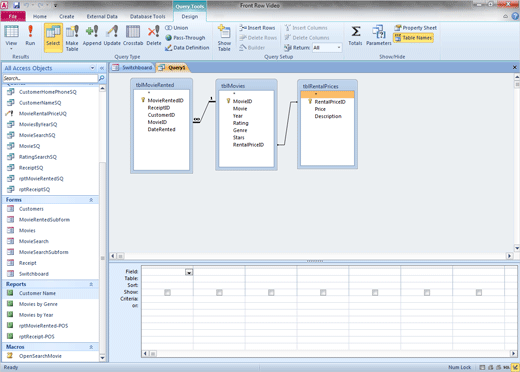Switch to the Switchboard document tab
Screen dimensions: 520x372
pyautogui.click(x=132, y=68)
